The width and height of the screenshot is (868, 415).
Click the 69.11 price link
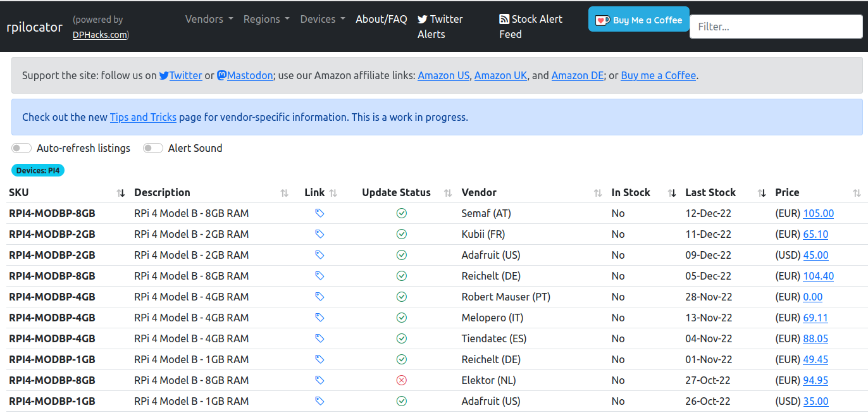click(x=815, y=318)
